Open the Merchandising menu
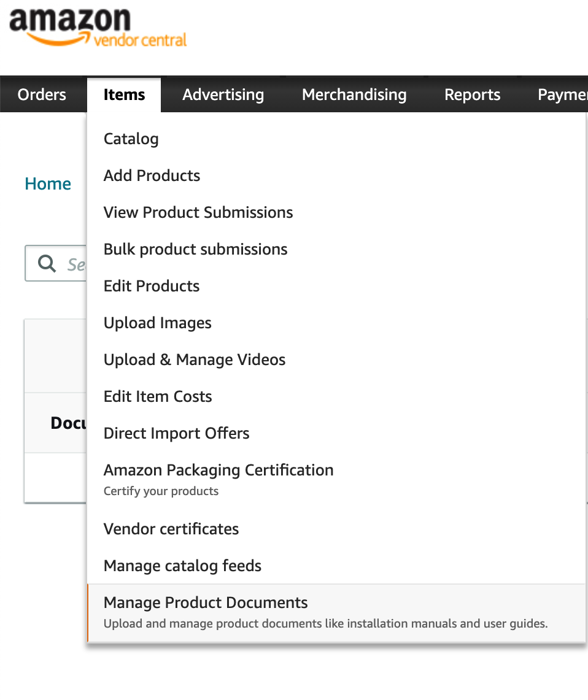Viewport: 588px width, 700px height. click(x=354, y=94)
